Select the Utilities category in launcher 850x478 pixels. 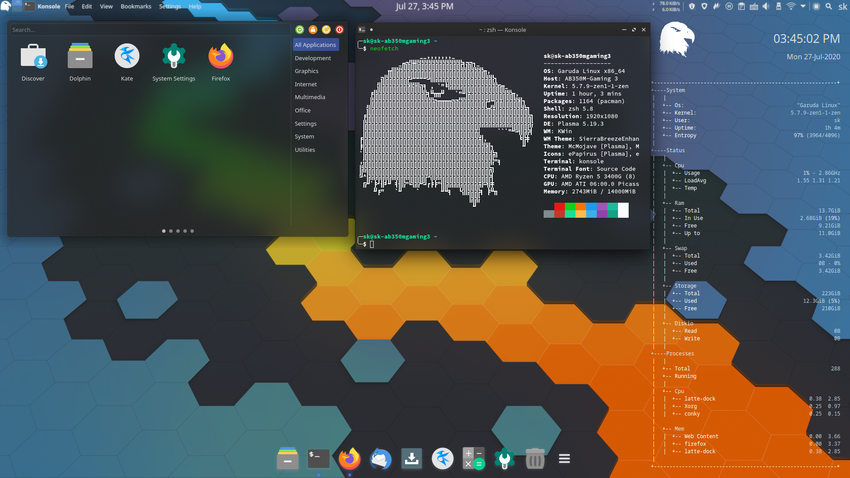[305, 150]
